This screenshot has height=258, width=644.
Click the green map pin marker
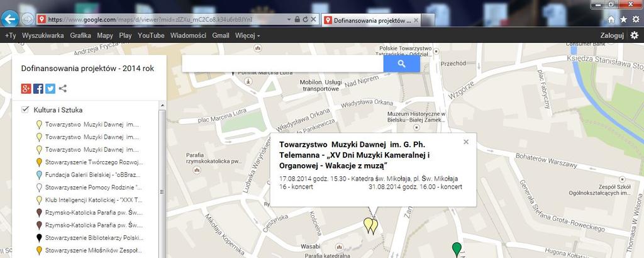pyautogui.click(x=457, y=249)
